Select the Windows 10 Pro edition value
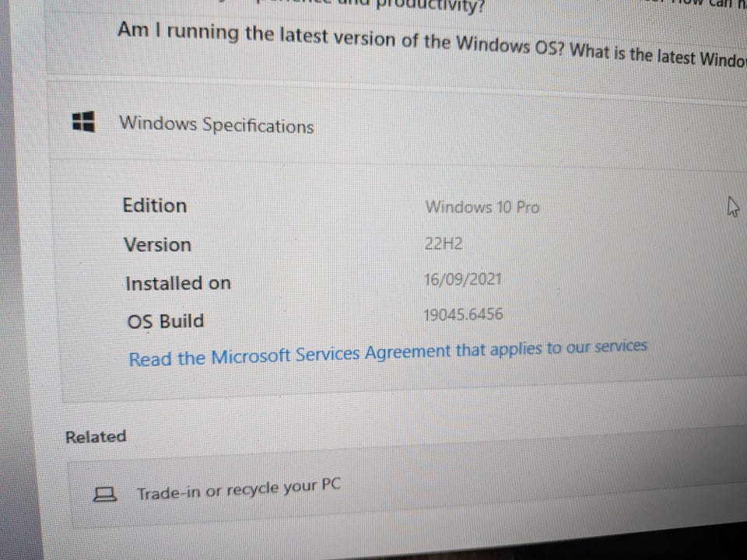Screen dimensions: 747x560 pos(482,207)
